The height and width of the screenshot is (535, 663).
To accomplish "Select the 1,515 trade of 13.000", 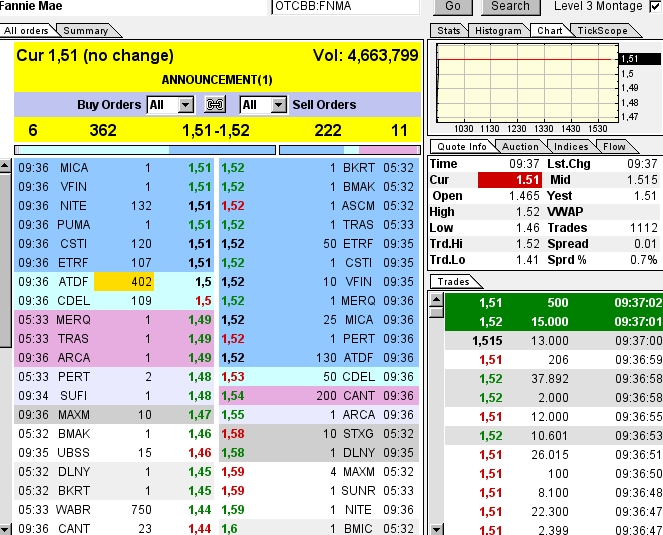I will 554,341.
